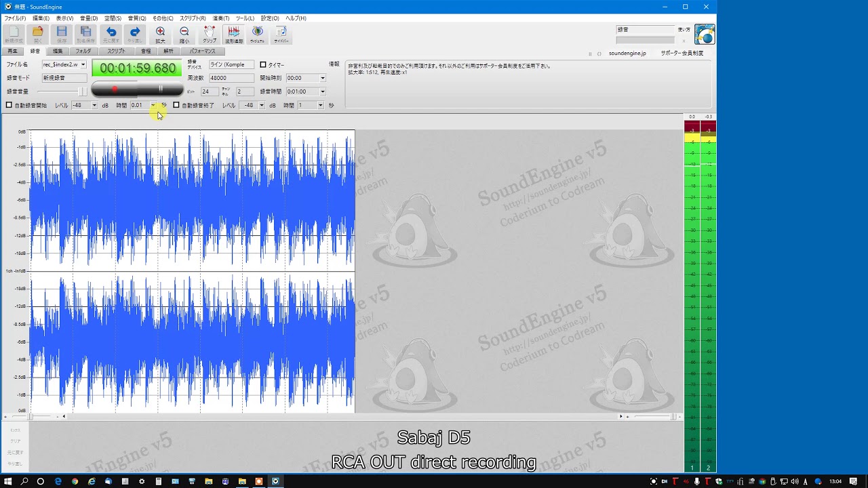This screenshot has width=868, height=488.
Task: Click the red record button
Action: pos(115,89)
